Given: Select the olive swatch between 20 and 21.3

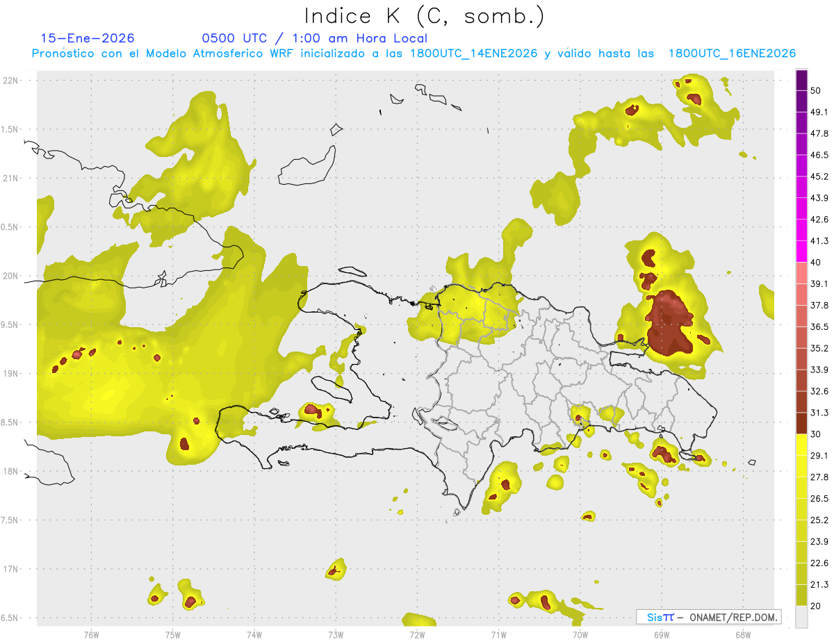Looking at the screenshot, I should [801, 595].
